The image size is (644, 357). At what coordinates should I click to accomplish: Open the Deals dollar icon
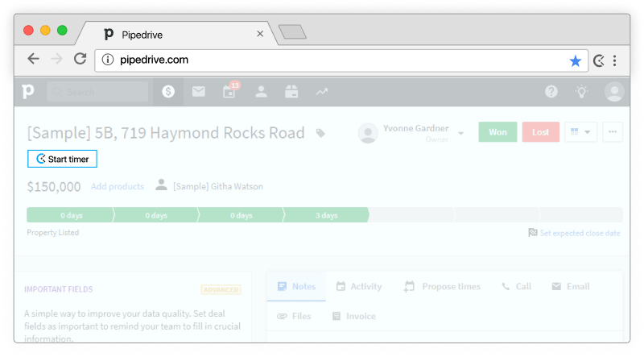click(x=168, y=91)
